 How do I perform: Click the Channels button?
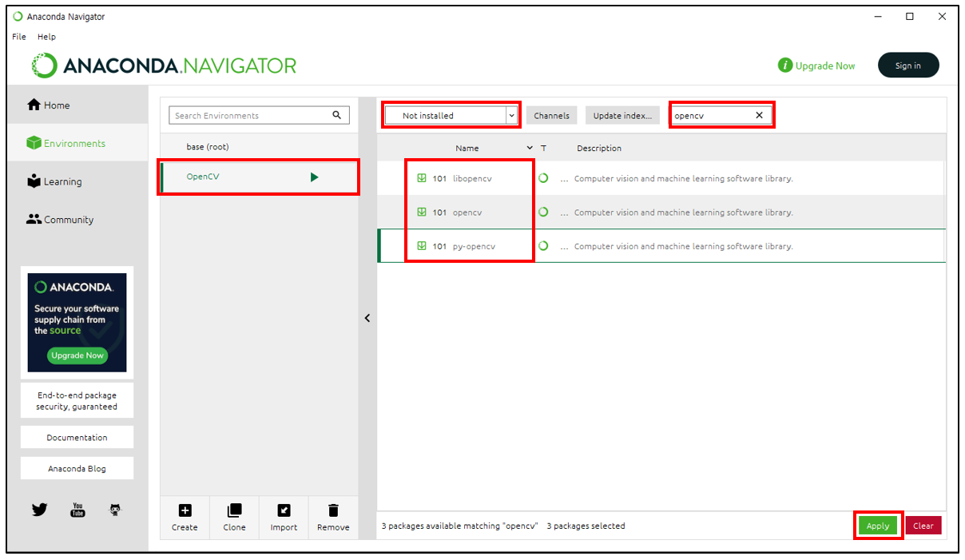pyautogui.click(x=552, y=115)
